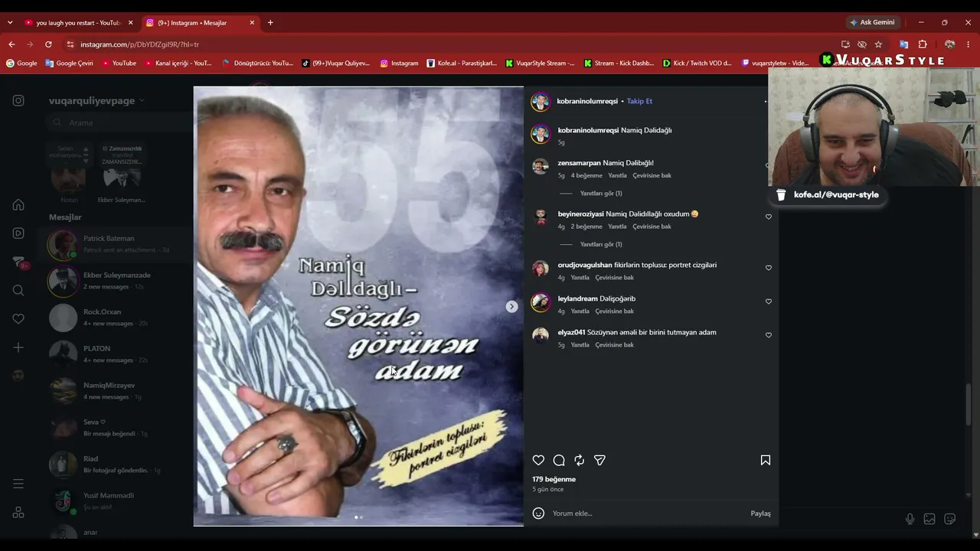Save the post with the bookmark icon
The image size is (980, 551).
click(765, 460)
